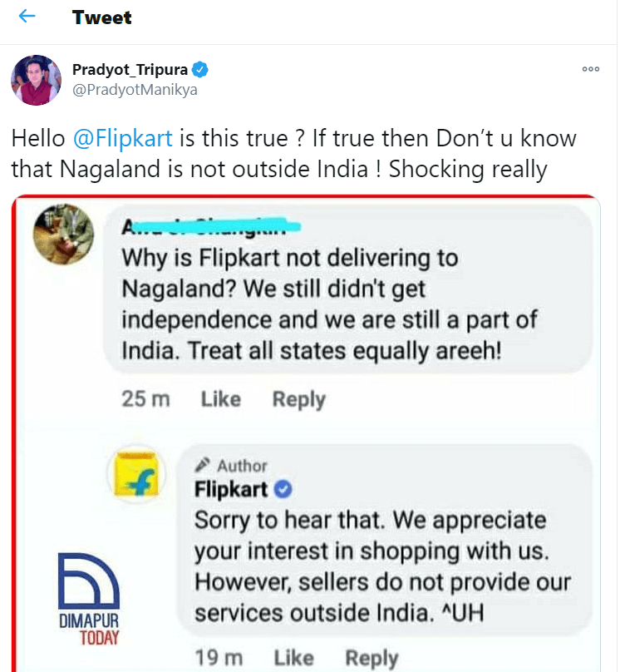Click the blue verified badge beside Pradyot_Tripura
Screen dimensions: 620x672
point(201,69)
